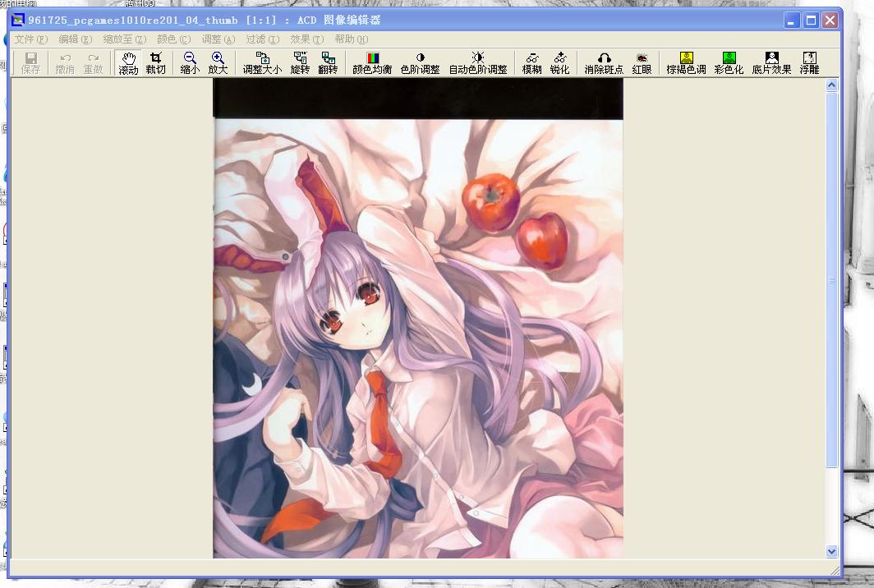Apply the 锐化 (Sharpen) filter
This screenshot has width=874, height=588.
click(x=559, y=63)
